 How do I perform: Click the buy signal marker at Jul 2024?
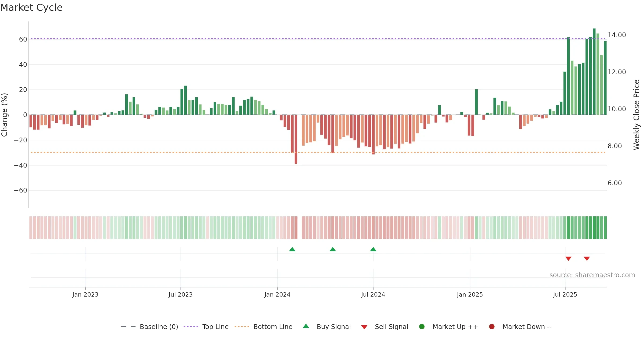tap(373, 249)
